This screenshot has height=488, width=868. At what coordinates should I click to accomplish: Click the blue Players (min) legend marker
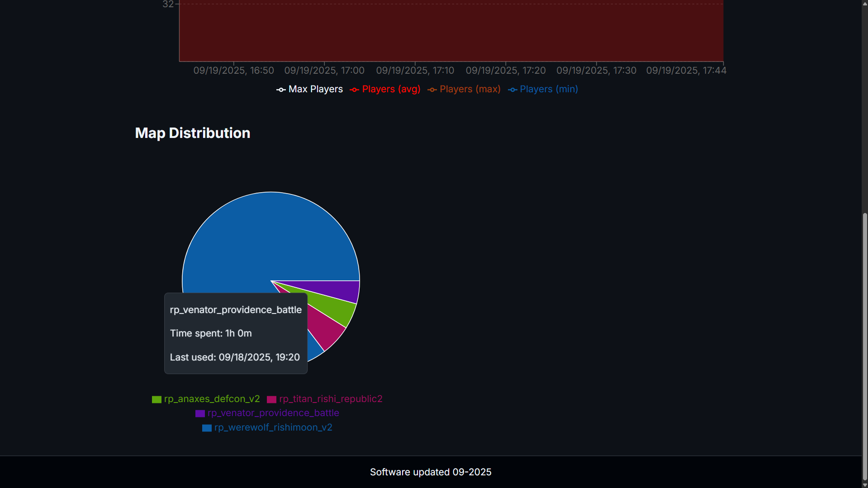pos(512,90)
